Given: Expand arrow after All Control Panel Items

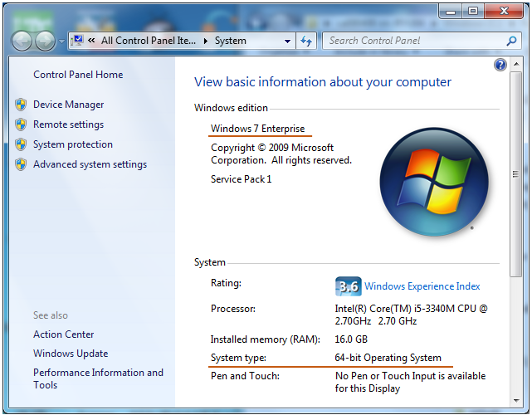Looking at the screenshot, I should 205,41.
